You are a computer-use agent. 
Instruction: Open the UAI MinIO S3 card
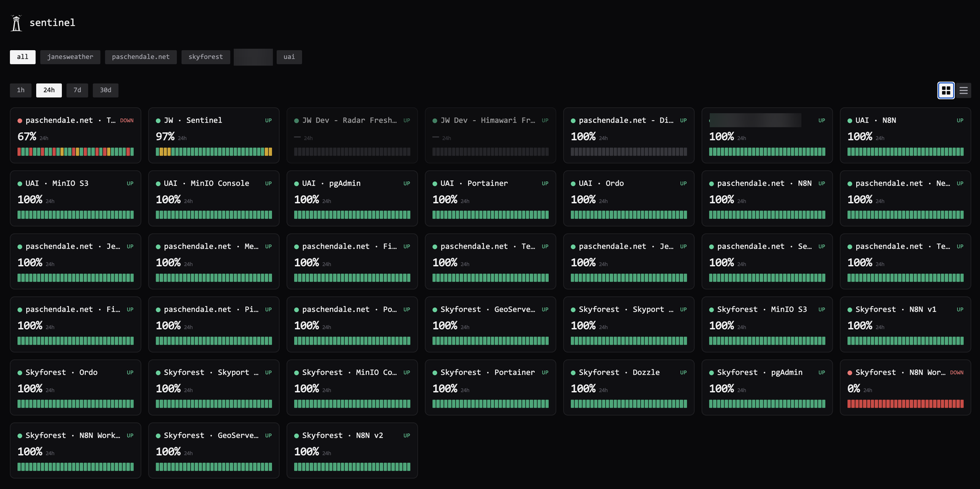[75, 198]
